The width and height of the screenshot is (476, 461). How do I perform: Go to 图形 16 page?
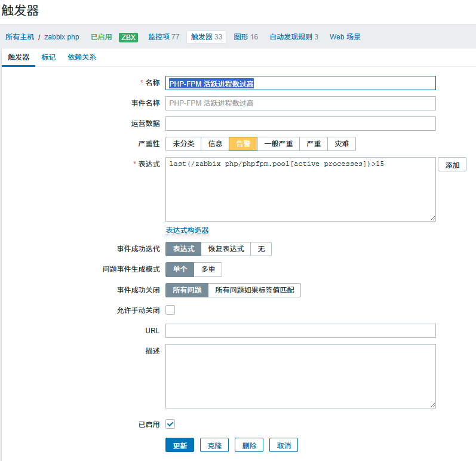coord(245,37)
